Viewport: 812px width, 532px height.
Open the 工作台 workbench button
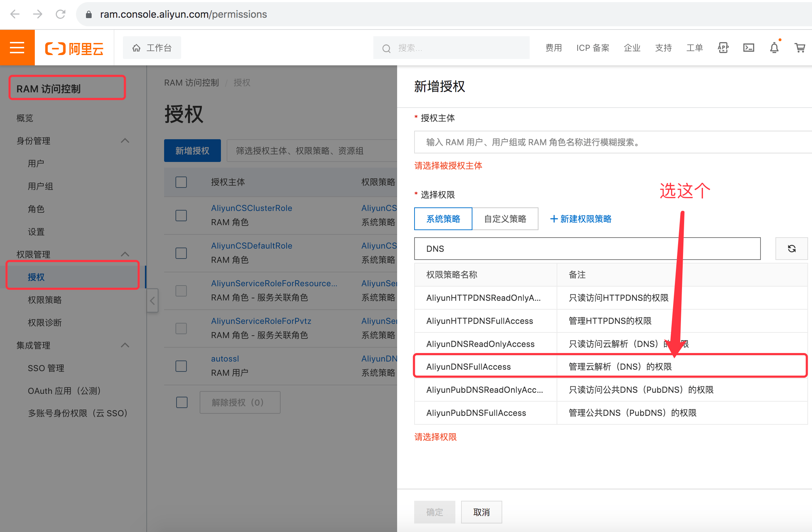click(x=152, y=48)
